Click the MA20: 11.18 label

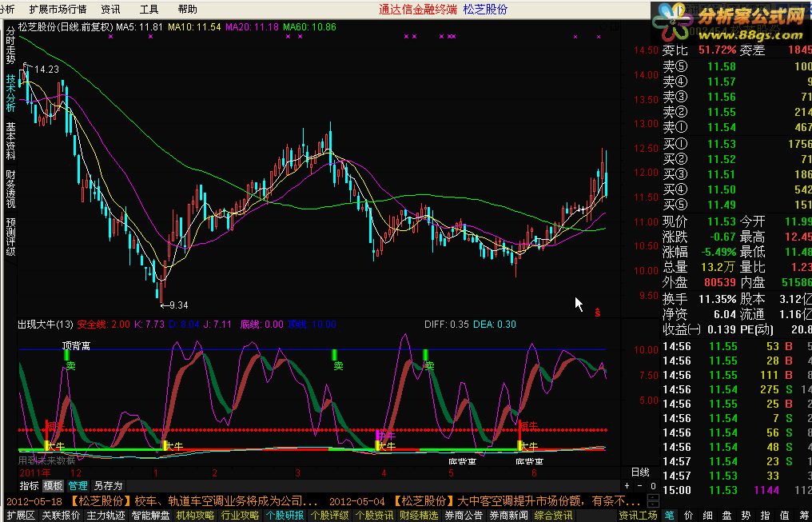253,27
